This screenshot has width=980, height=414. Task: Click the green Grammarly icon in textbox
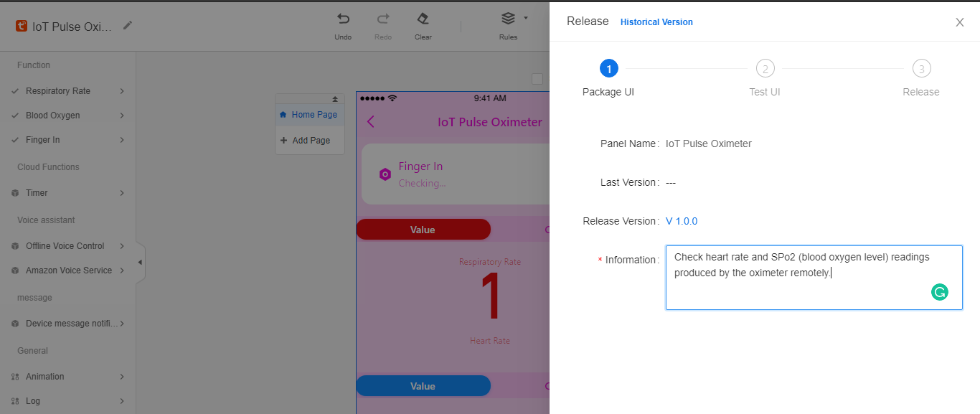pos(939,292)
